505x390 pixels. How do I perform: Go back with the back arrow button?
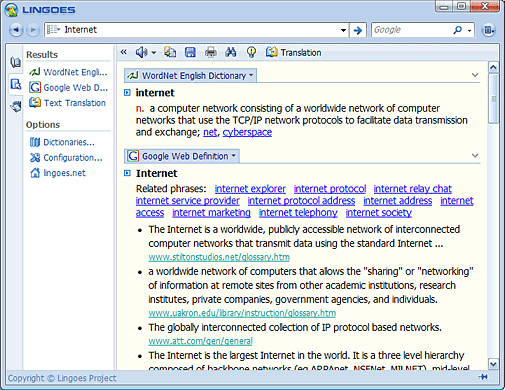[16, 30]
